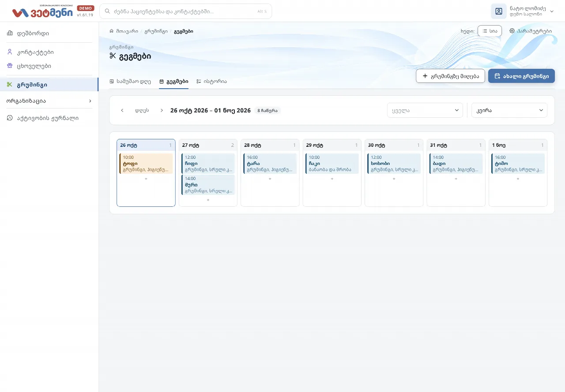Add an appointment on 26 ოქტ

146,179
